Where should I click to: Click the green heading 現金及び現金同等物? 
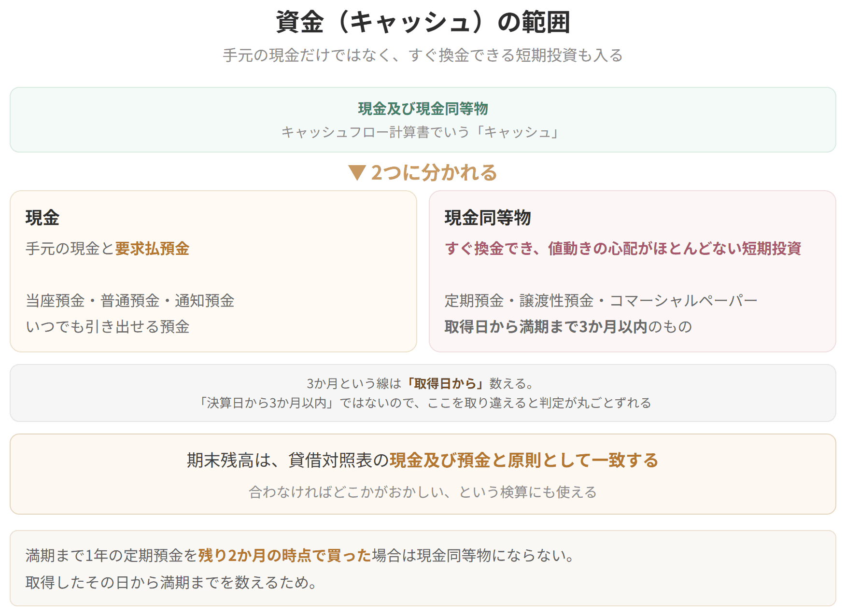click(x=423, y=109)
